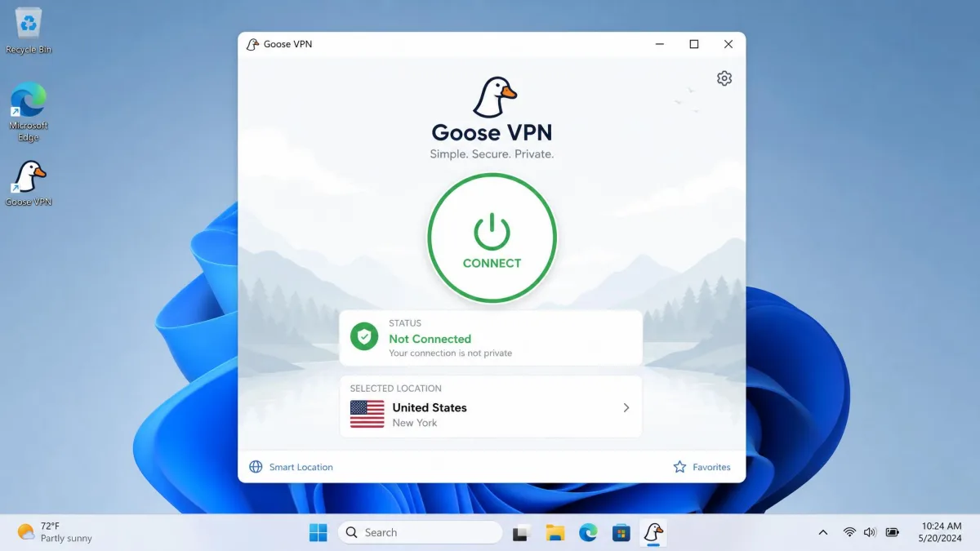The image size is (980, 551).
Task: Click the green CONNECT power button
Action: [492, 238]
